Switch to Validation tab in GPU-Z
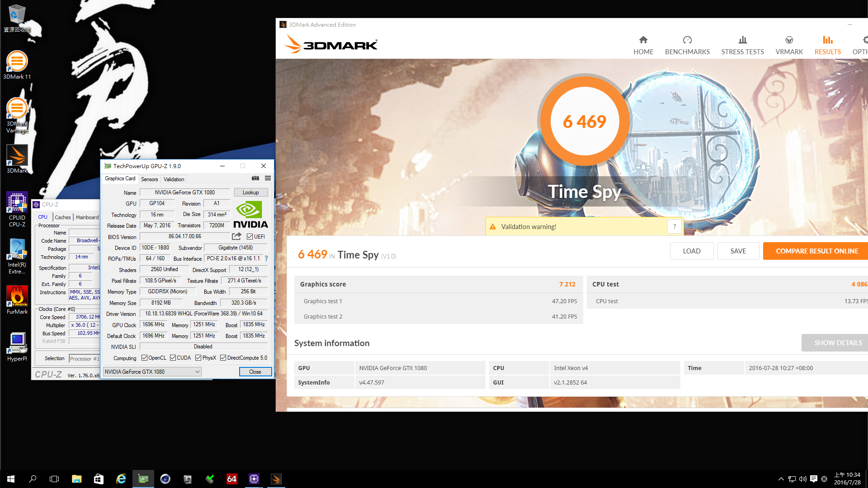The height and width of the screenshot is (488, 868). click(x=174, y=179)
